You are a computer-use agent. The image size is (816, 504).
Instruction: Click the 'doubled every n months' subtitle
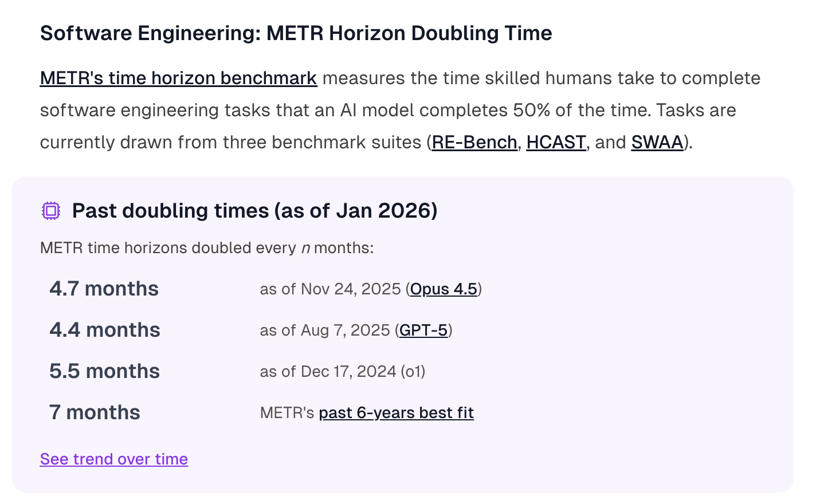[x=206, y=248]
